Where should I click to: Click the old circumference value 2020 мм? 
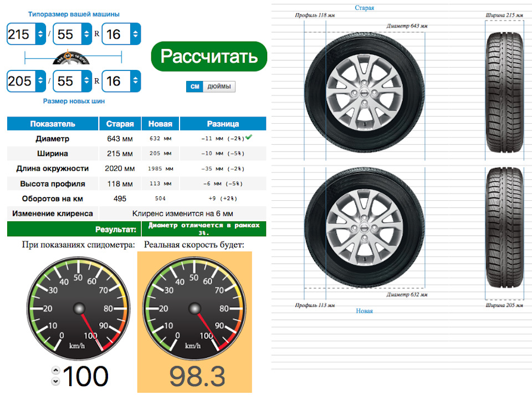pyautogui.click(x=120, y=169)
